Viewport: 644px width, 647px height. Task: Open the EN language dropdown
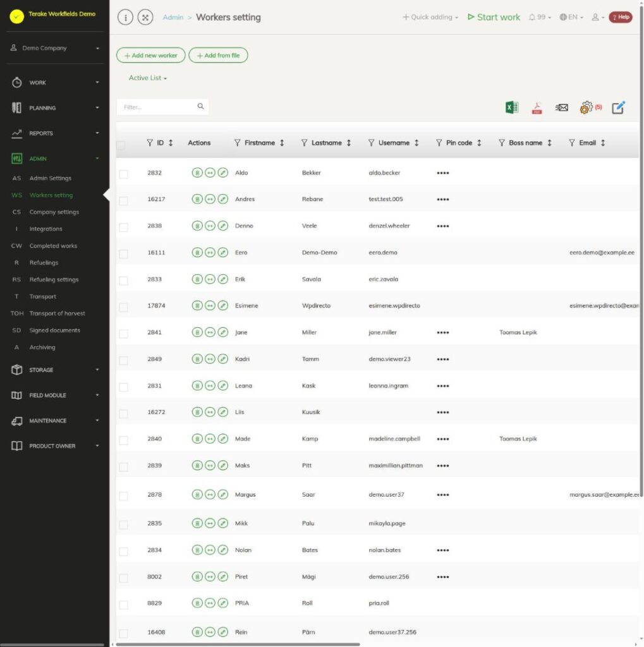click(x=571, y=17)
